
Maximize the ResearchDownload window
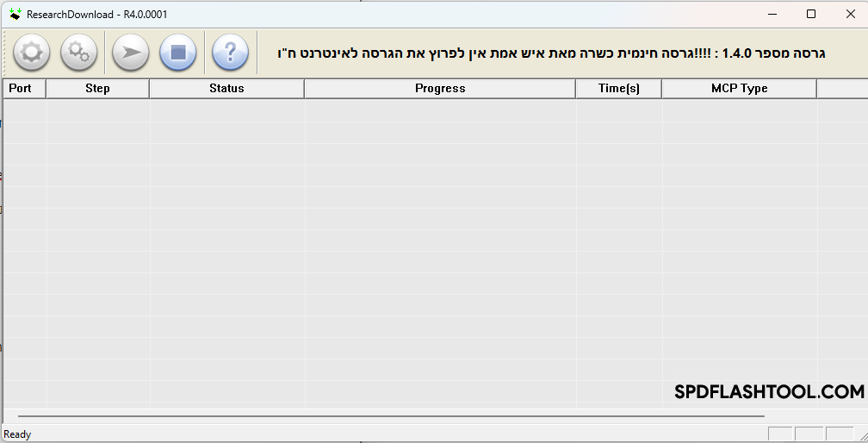pos(811,14)
